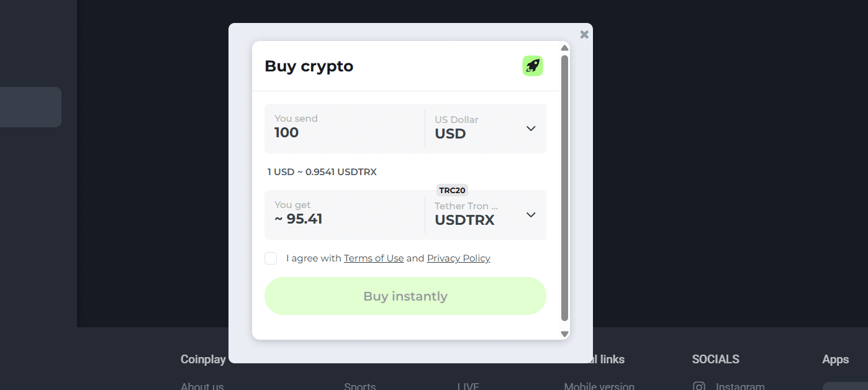Click the Apps footer heading

(x=835, y=359)
